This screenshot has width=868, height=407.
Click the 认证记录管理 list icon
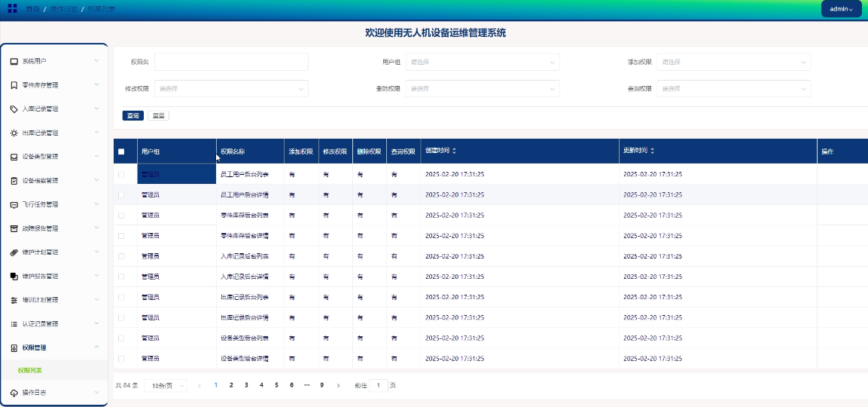pos(14,324)
